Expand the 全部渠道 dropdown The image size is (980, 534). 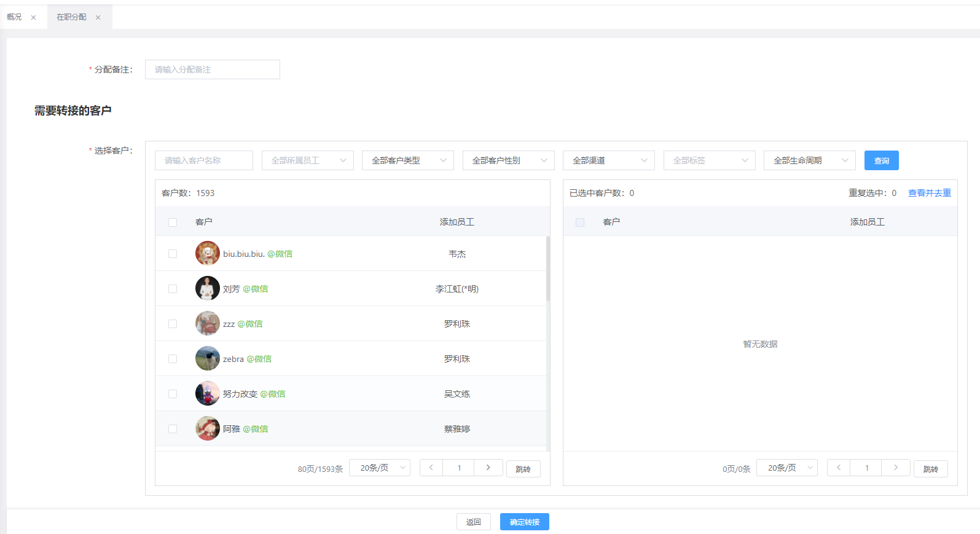[608, 160]
